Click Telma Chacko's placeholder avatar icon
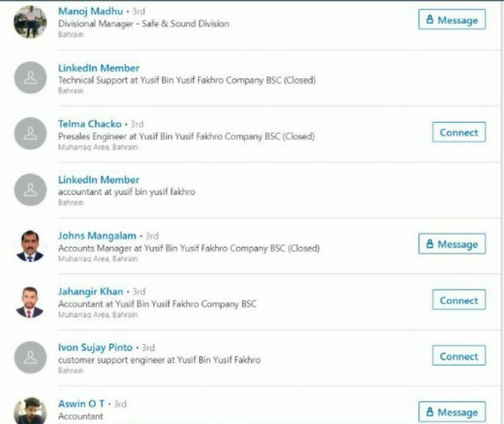The width and height of the screenshot is (504, 424). pos(30,133)
